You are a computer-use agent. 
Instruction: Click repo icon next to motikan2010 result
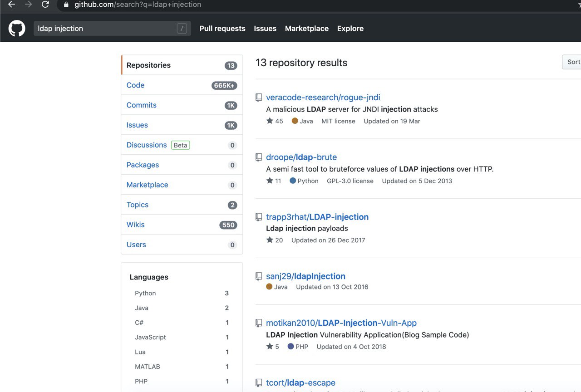(259, 323)
